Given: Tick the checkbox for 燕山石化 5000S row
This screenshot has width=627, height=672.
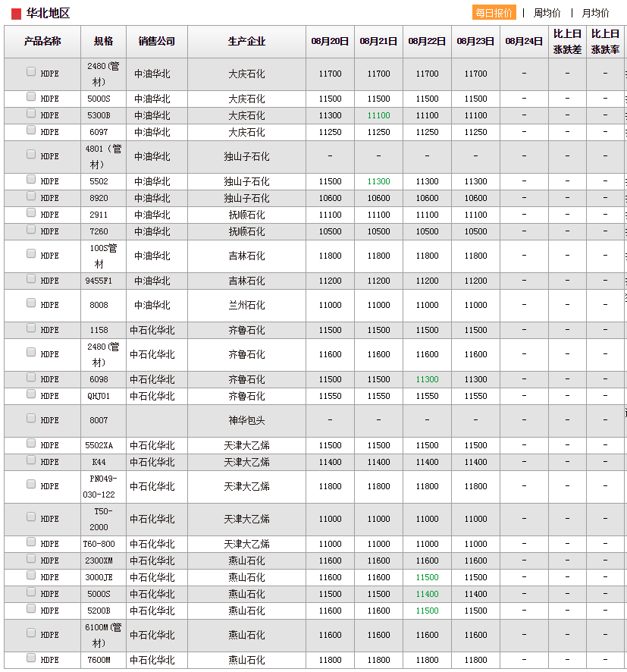Looking at the screenshot, I should [x=31, y=592].
